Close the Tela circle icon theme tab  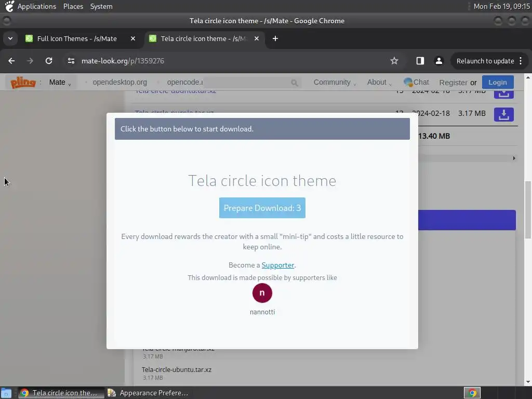pos(257,38)
